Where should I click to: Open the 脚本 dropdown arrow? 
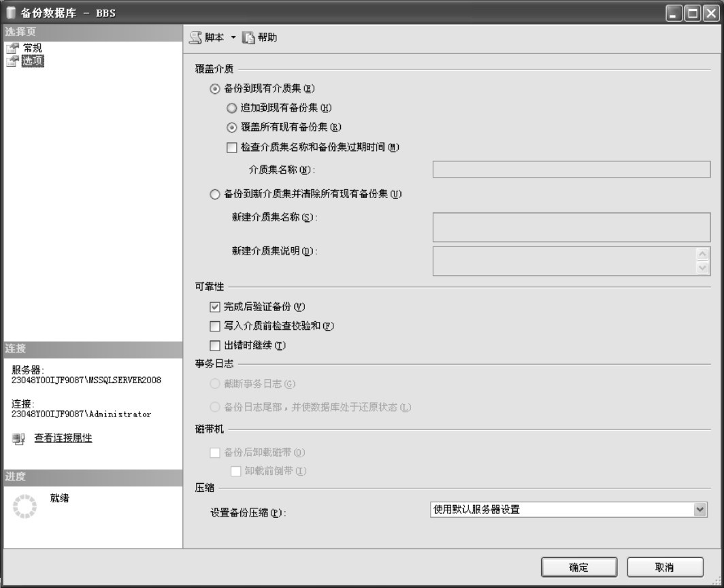[x=233, y=37]
